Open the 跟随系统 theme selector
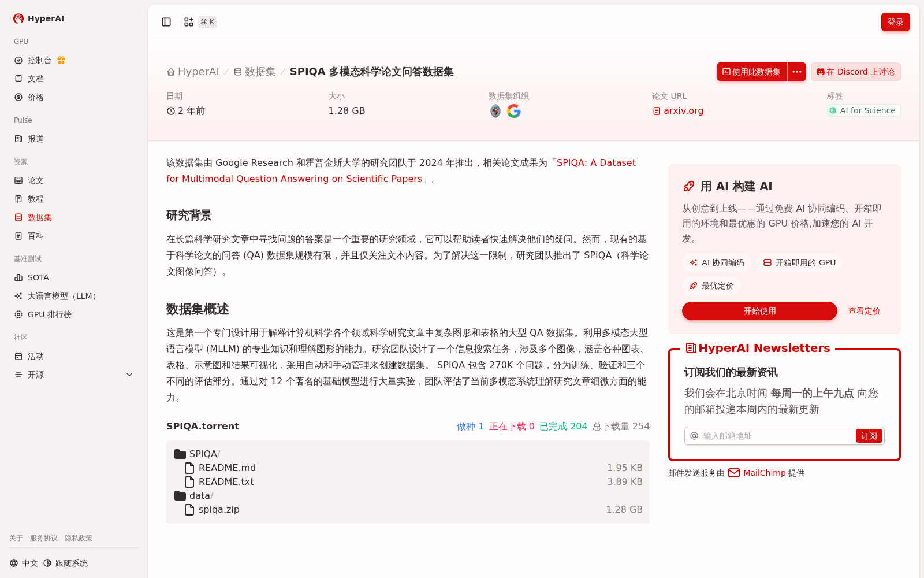This screenshot has height=578, width=924. (65, 563)
